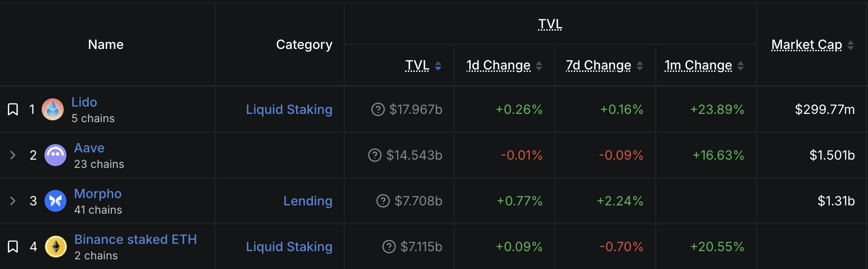868x269 pixels.
Task: Expand the Morpho row chevron
Action: pyautogui.click(x=13, y=201)
